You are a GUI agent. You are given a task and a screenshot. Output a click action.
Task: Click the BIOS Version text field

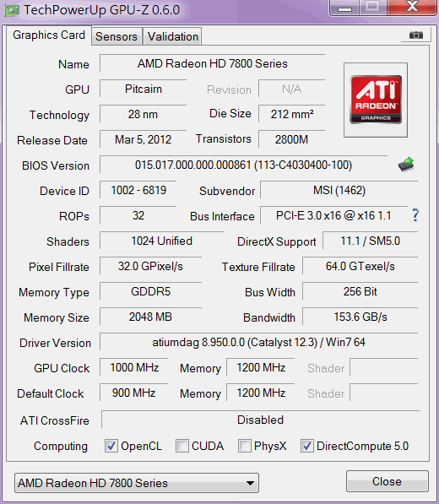point(243,165)
